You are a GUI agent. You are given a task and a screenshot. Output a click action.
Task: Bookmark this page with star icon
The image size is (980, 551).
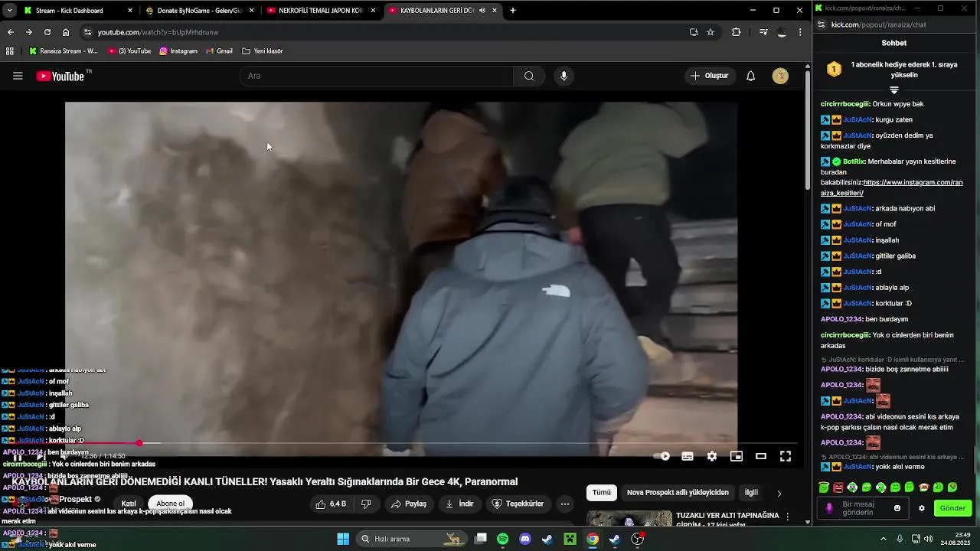710,32
